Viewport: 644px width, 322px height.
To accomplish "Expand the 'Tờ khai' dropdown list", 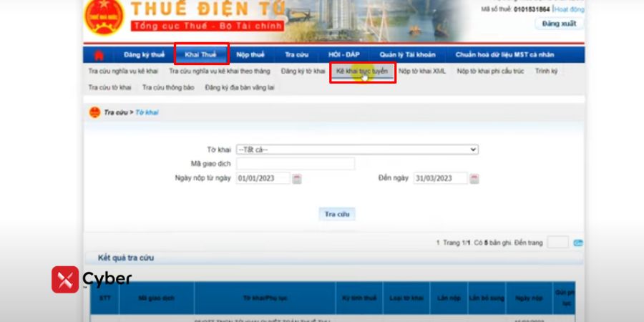I will point(357,150).
